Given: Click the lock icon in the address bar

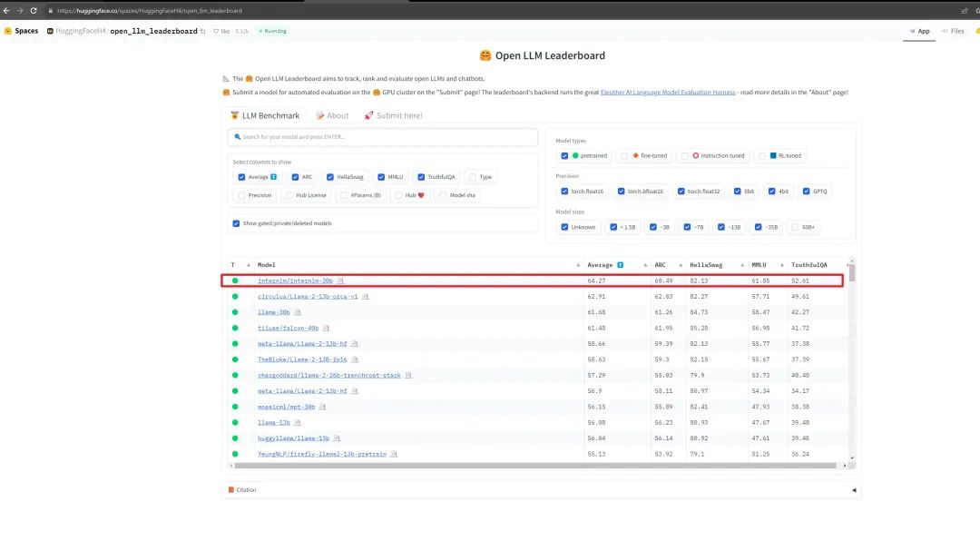Looking at the screenshot, I should 51,11.
